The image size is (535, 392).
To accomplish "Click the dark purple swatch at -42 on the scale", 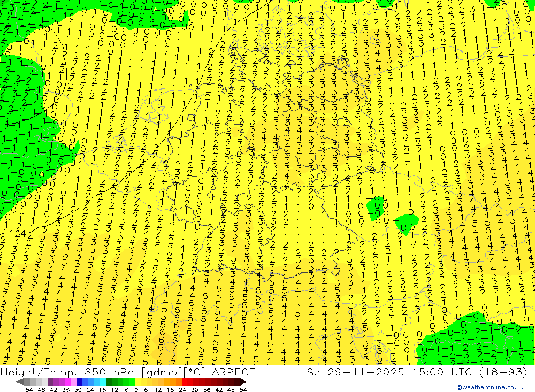I will pos(50,381).
